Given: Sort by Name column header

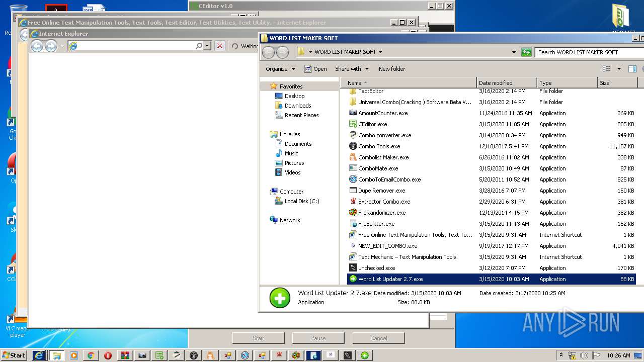Looking at the screenshot, I should pyautogui.click(x=409, y=83).
